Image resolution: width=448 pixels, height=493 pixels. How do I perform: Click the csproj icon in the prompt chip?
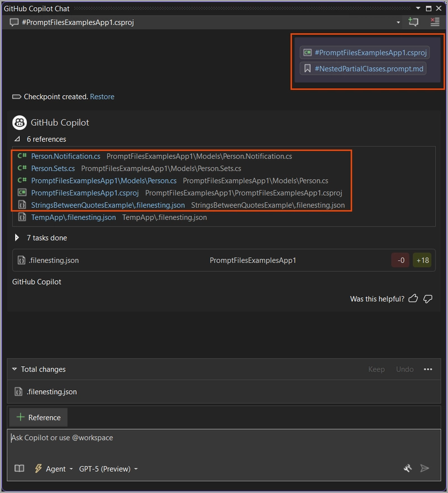307,53
